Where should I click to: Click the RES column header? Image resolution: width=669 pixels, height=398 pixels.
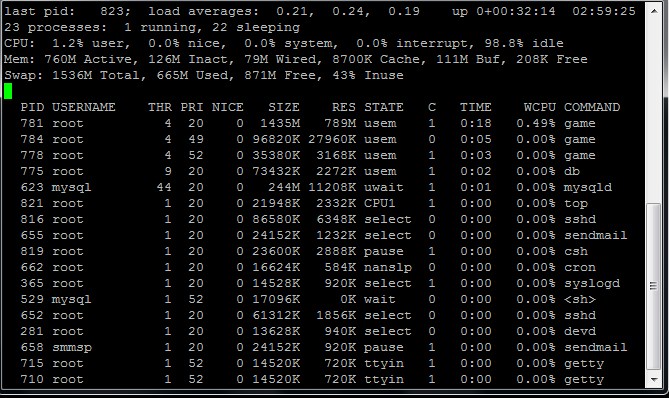344,107
